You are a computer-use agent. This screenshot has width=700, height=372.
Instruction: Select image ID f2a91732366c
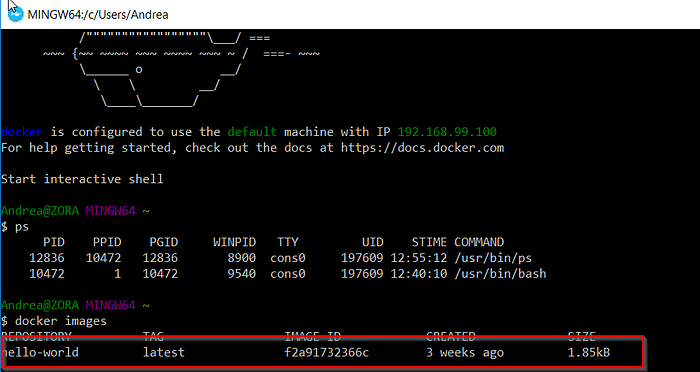click(327, 353)
